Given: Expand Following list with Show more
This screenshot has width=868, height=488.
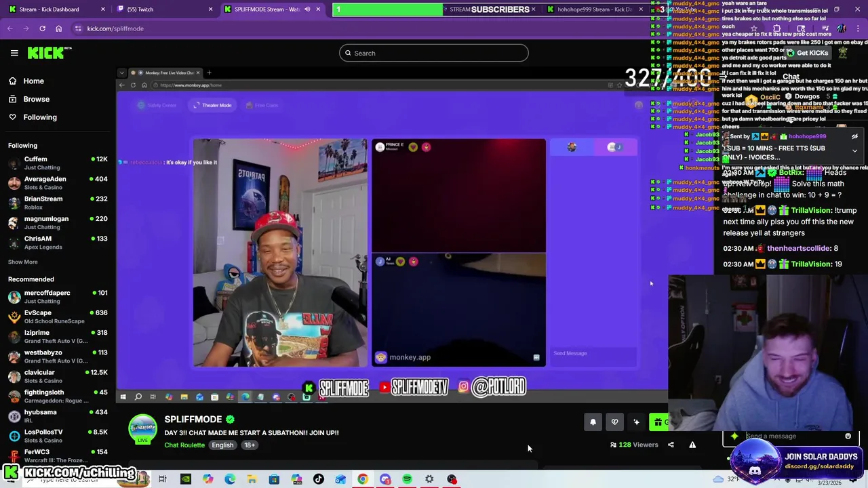Looking at the screenshot, I should pyautogui.click(x=23, y=262).
